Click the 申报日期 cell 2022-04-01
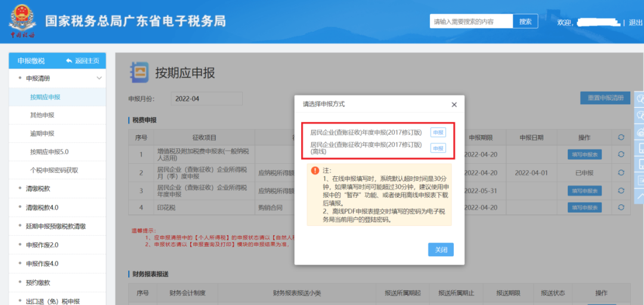The height and width of the screenshot is (305, 644). tap(531, 173)
